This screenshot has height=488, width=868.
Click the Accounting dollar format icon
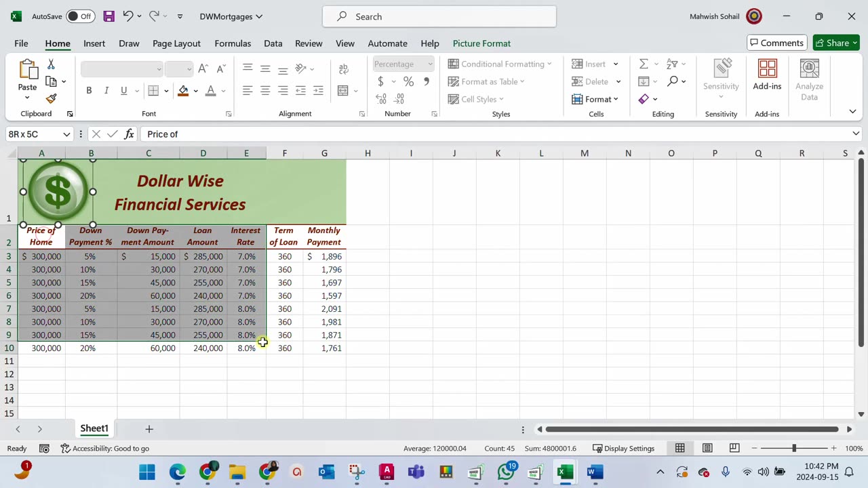coord(380,81)
